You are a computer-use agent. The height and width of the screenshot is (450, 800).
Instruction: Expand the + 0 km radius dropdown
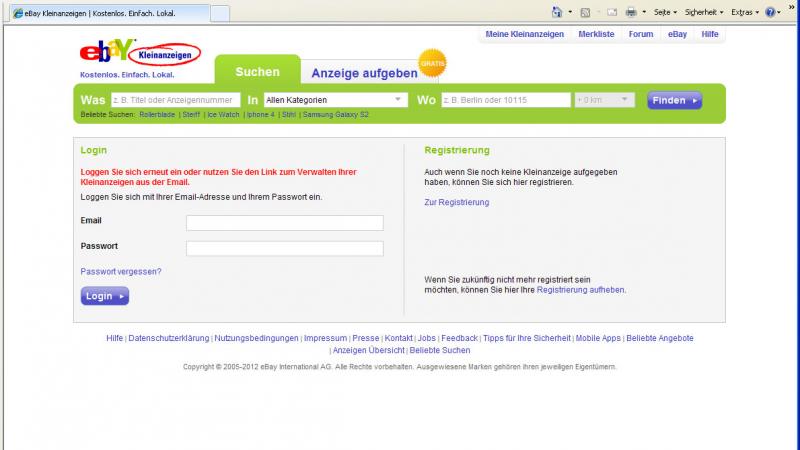point(604,100)
